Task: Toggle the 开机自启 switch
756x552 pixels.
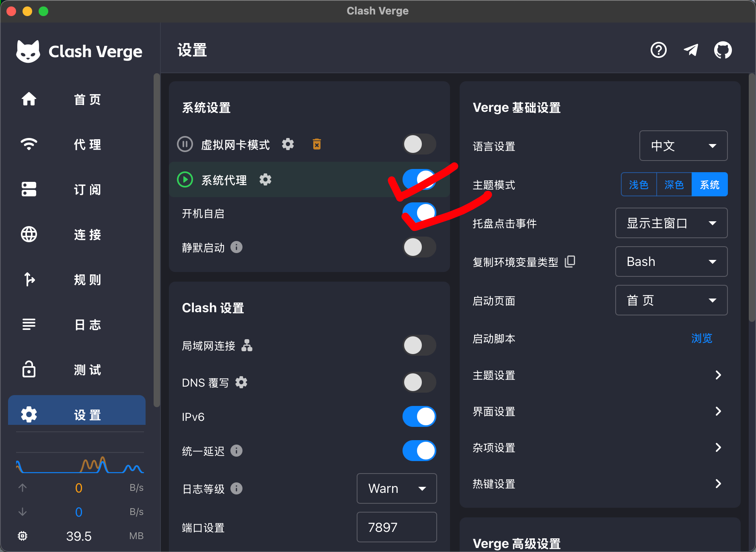Action: tap(419, 213)
